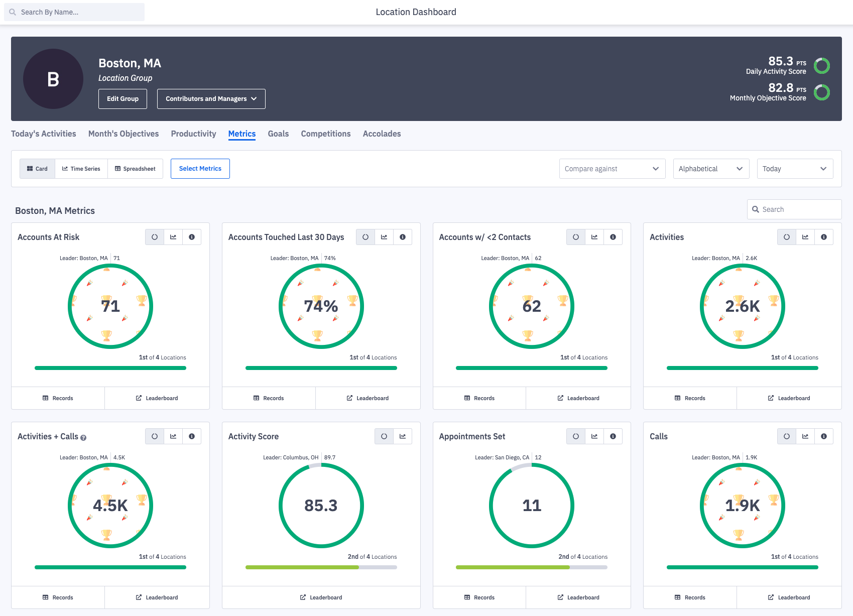Go to the Productivity tab
This screenshot has height=616, width=853.
(x=193, y=134)
